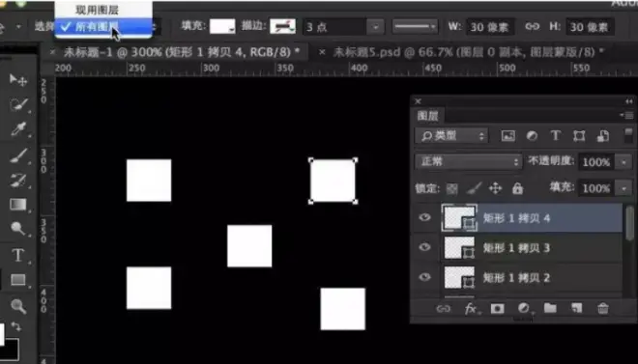Click layer thumbnail of 矩形 1 拷贝 3
This screenshot has height=364, width=638.
tap(459, 247)
